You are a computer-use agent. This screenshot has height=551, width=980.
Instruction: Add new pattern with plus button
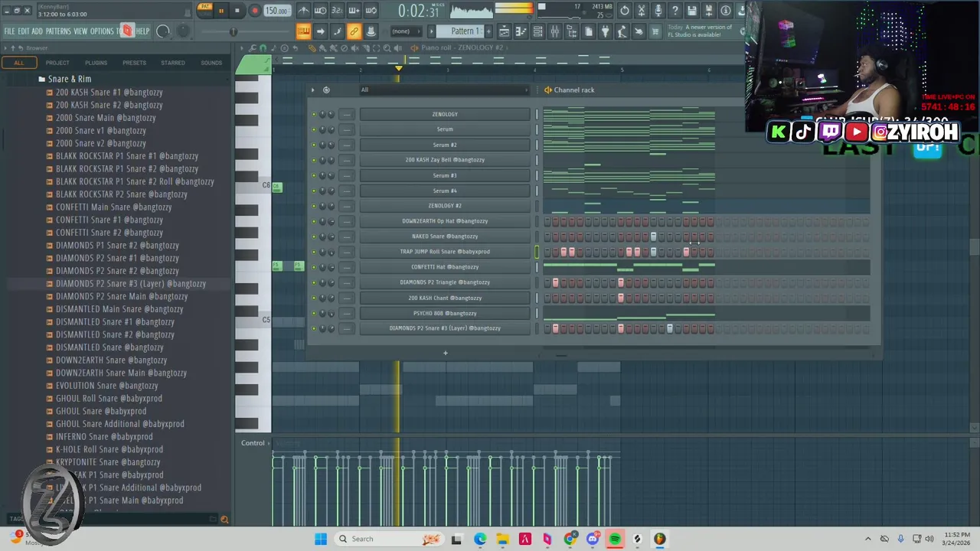[490, 31]
